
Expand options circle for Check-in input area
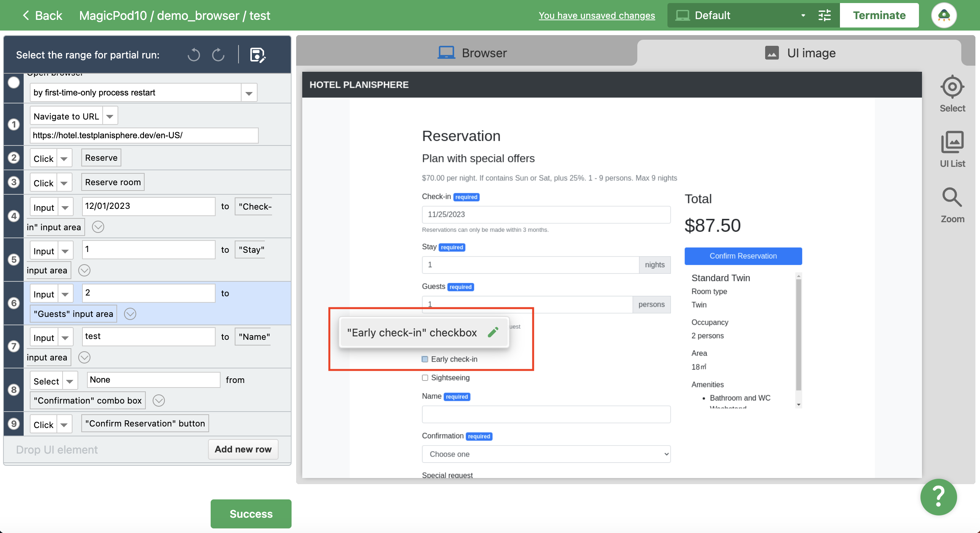[x=98, y=227]
